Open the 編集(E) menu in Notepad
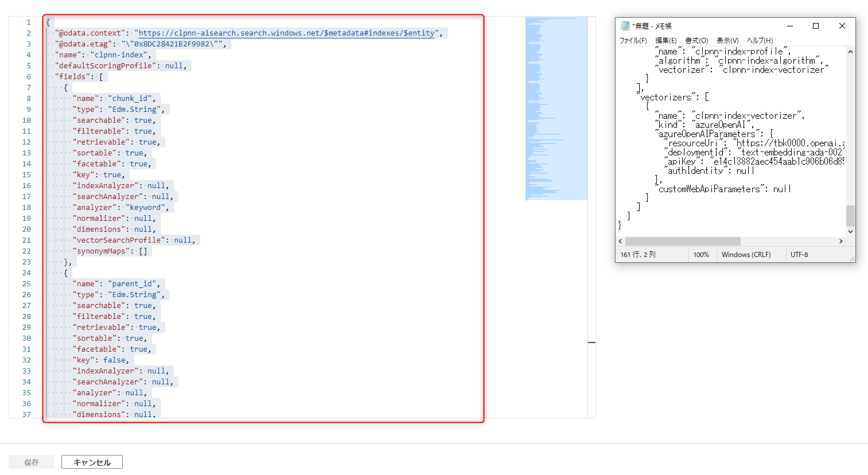 [665, 41]
